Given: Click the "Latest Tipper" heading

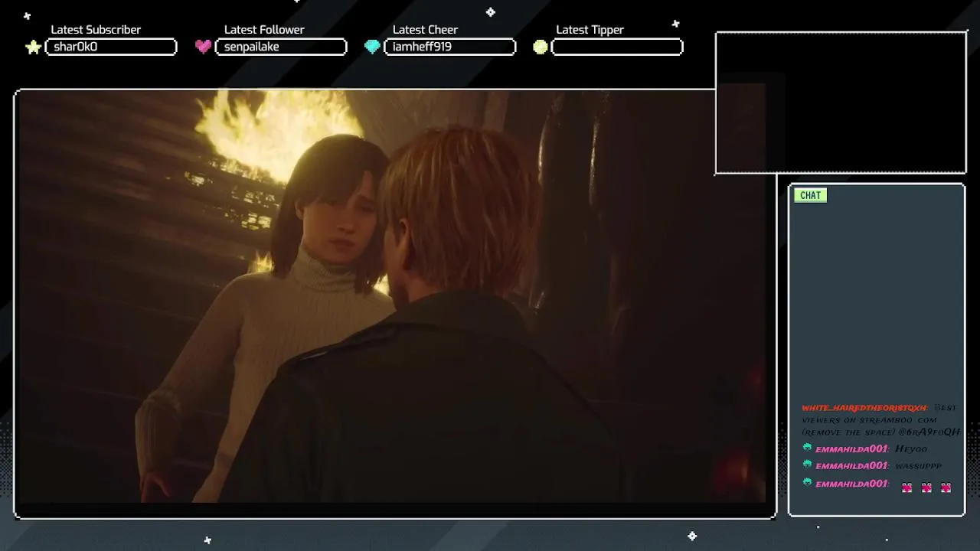Looking at the screenshot, I should pos(590,30).
